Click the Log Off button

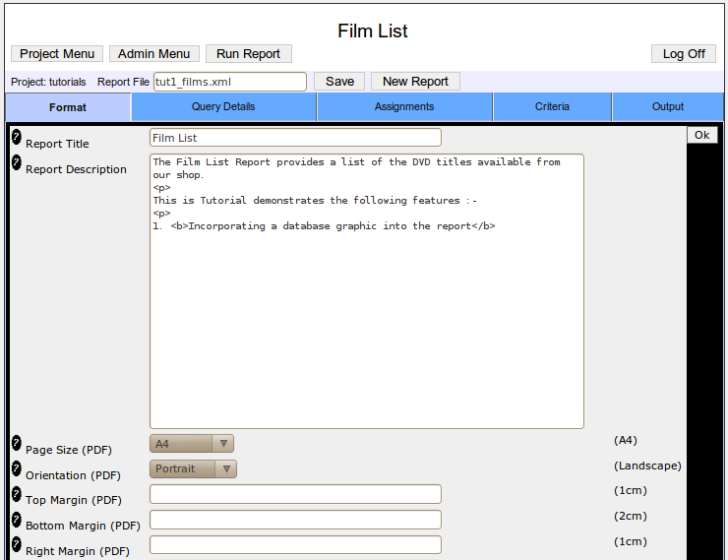[684, 54]
